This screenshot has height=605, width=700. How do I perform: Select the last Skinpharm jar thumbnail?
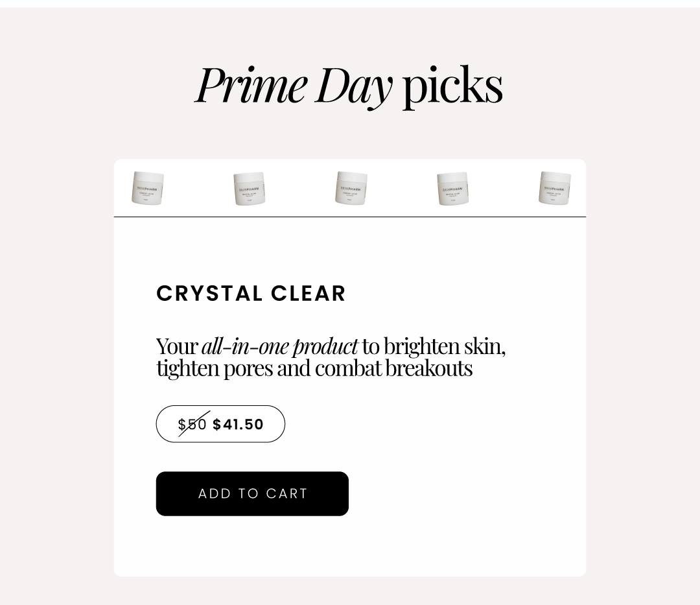(554, 189)
